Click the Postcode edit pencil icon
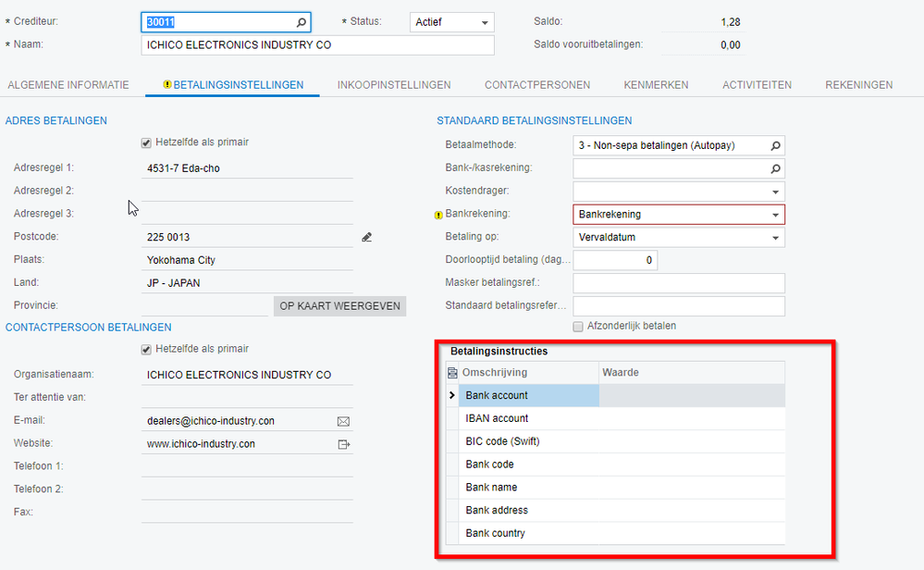The height and width of the screenshot is (570, 924). (x=367, y=238)
